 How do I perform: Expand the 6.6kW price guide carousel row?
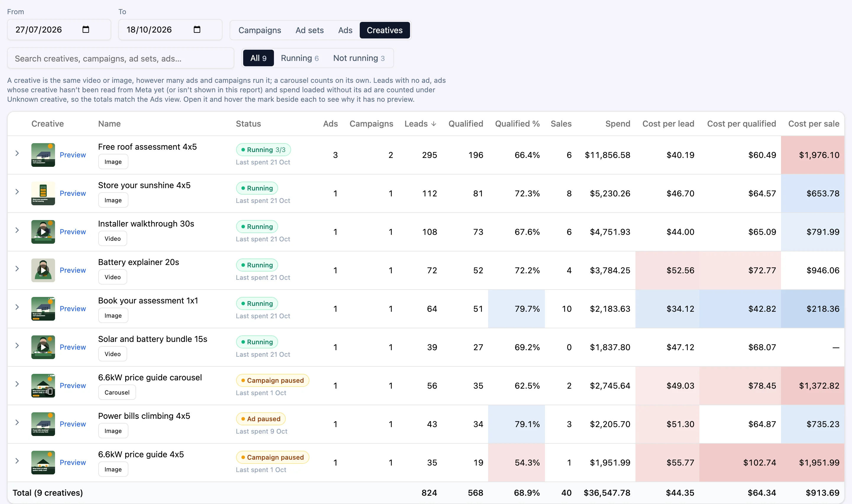pyautogui.click(x=17, y=384)
